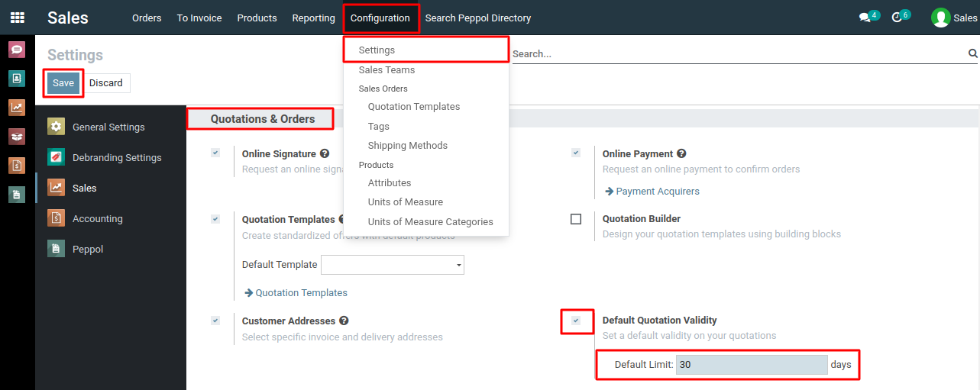The height and width of the screenshot is (390, 980).
Task: Click the Default Limit days field
Action: (x=752, y=365)
